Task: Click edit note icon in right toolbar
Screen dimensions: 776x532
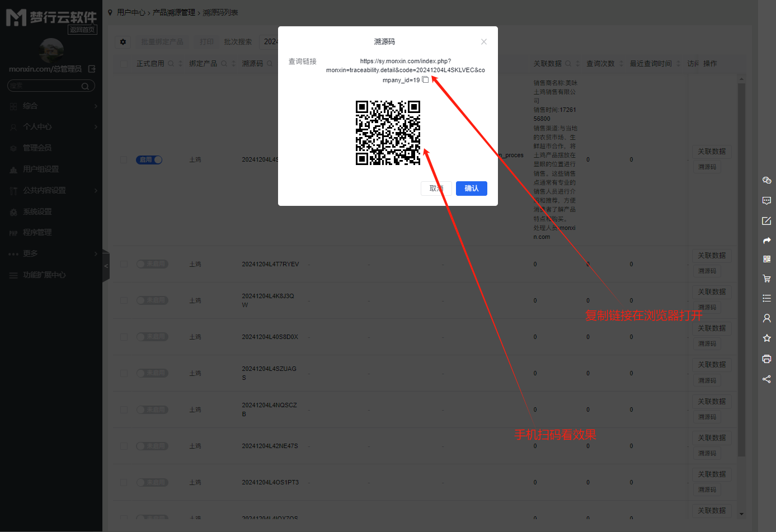Action: pyautogui.click(x=766, y=221)
